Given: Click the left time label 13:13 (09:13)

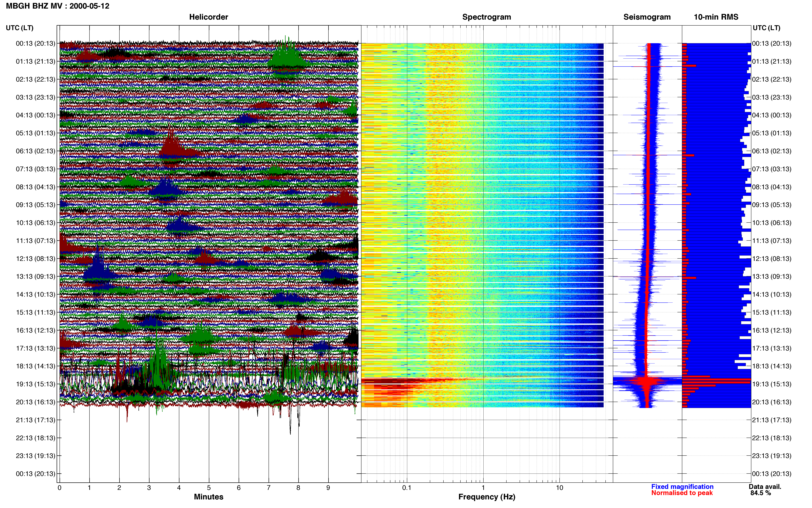Looking at the screenshot, I should click(x=35, y=277).
